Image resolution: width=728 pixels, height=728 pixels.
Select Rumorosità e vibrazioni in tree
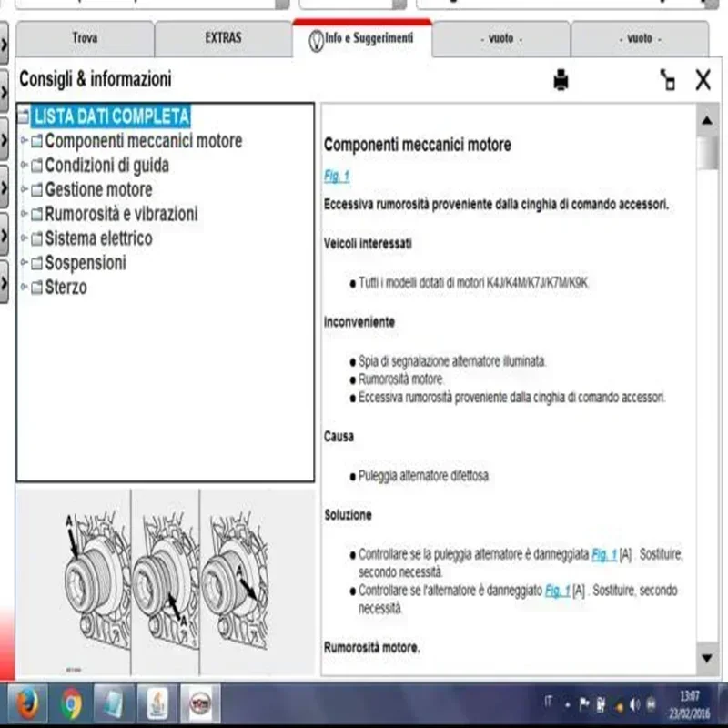[121, 215]
